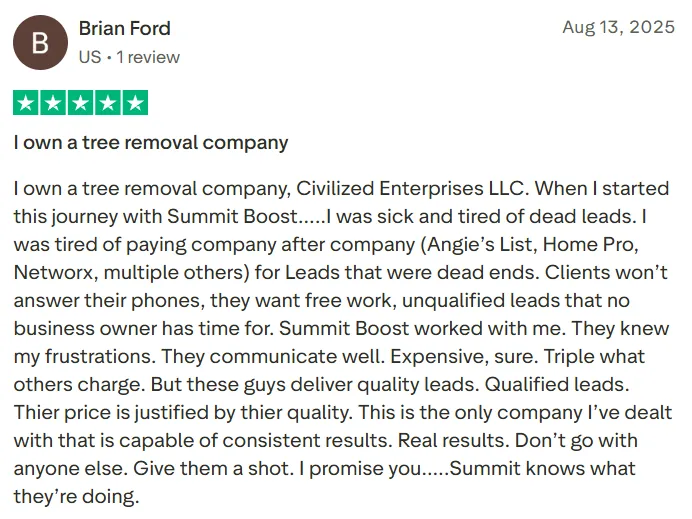The height and width of the screenshot is (519, 692).
Task: Open the "I own a tree removal company" title
Action: coord(151,143)
